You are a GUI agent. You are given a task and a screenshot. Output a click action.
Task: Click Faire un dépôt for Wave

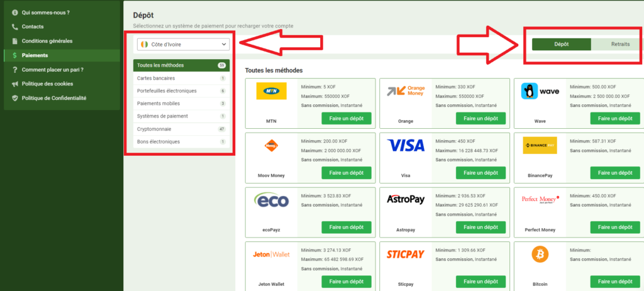(x=615, y=118)
